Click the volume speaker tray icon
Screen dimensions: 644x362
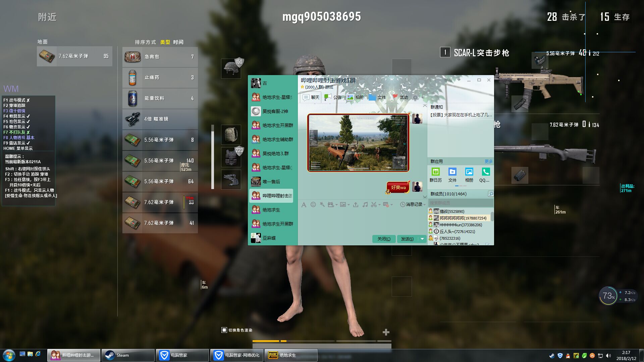click(608, 356)
